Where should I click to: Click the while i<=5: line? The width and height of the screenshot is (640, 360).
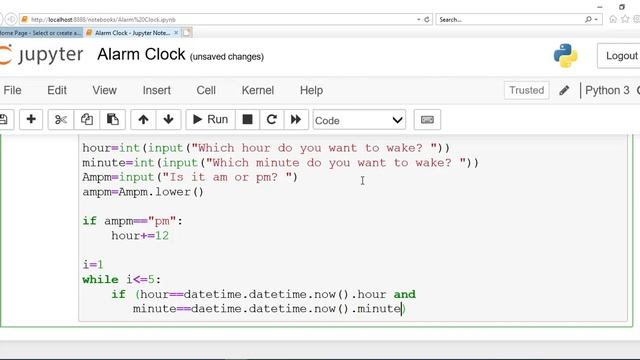(122, 279)
